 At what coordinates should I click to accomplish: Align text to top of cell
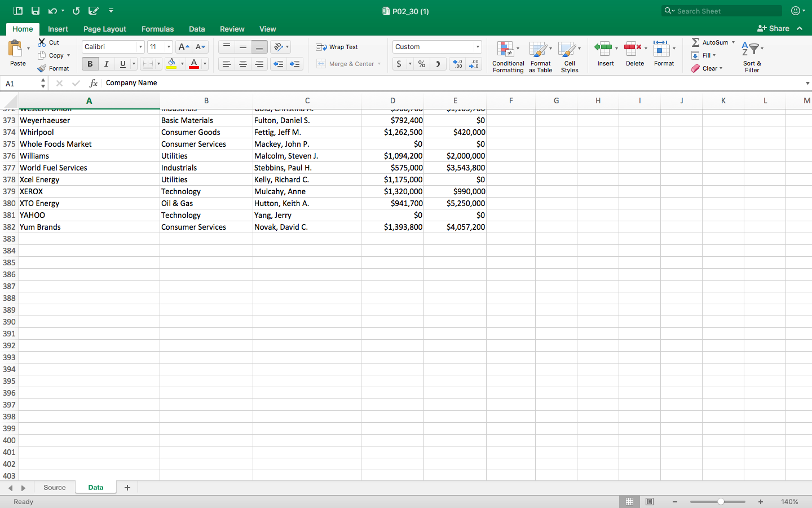click(x=227, y=47)
